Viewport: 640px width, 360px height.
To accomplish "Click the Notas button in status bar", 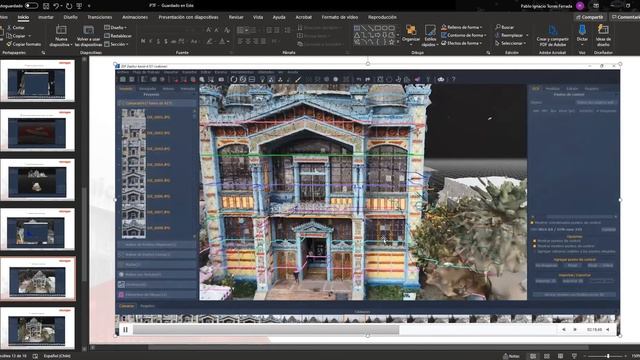I will [511, 356].
